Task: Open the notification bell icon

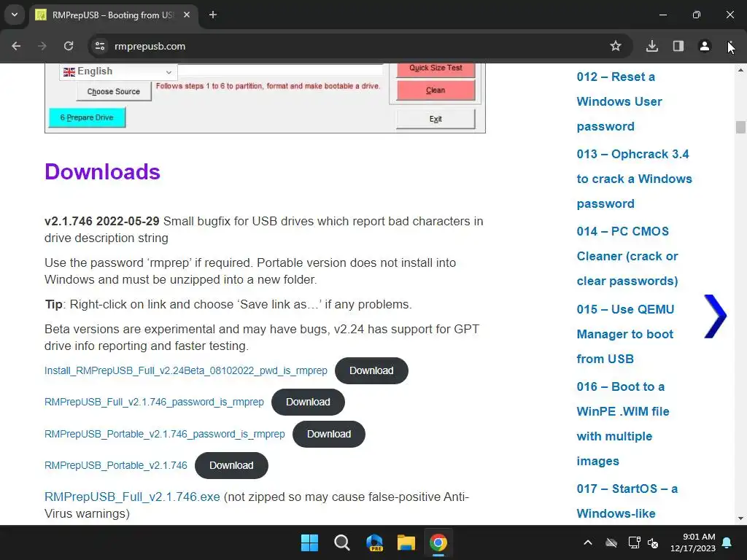Action: click(727, 542)
